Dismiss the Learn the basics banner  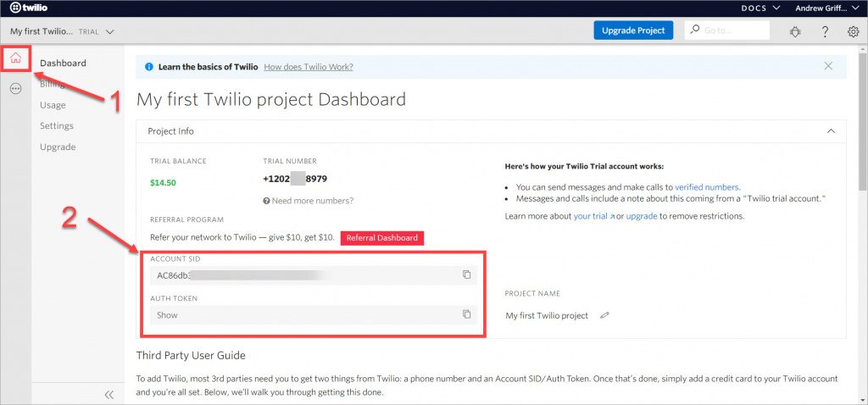[828, 66]
